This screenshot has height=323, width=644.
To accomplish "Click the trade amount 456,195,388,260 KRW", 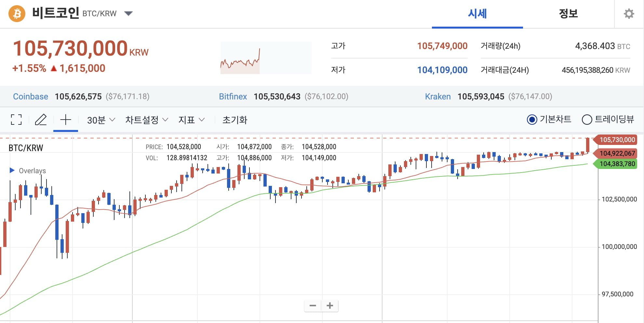I will point(596,70).
